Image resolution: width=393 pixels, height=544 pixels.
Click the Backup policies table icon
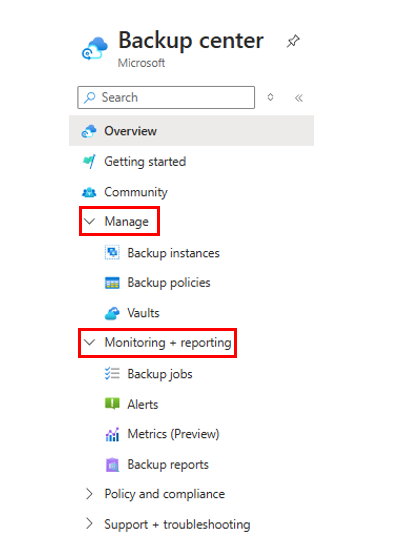112,283
